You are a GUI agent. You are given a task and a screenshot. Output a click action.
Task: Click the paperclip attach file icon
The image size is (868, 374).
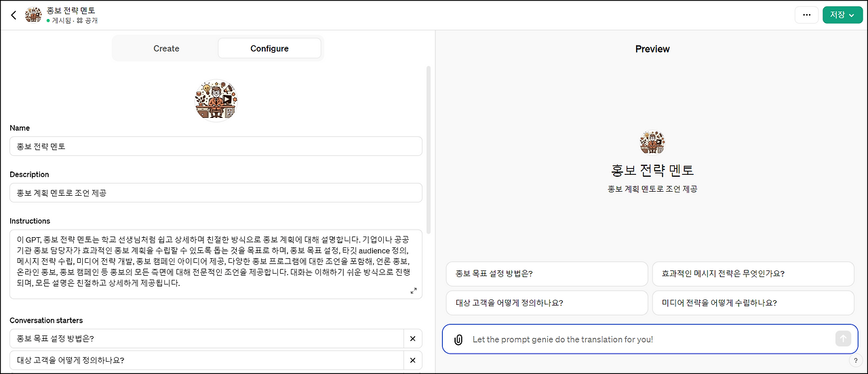pyautogui.click(x=458, y=339)
